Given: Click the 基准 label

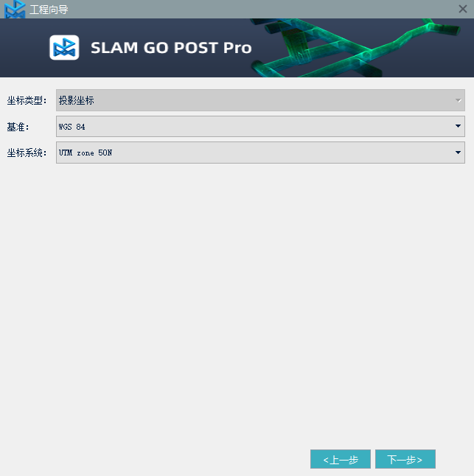Looking at the screenshot, I should (x=18, y=127).
